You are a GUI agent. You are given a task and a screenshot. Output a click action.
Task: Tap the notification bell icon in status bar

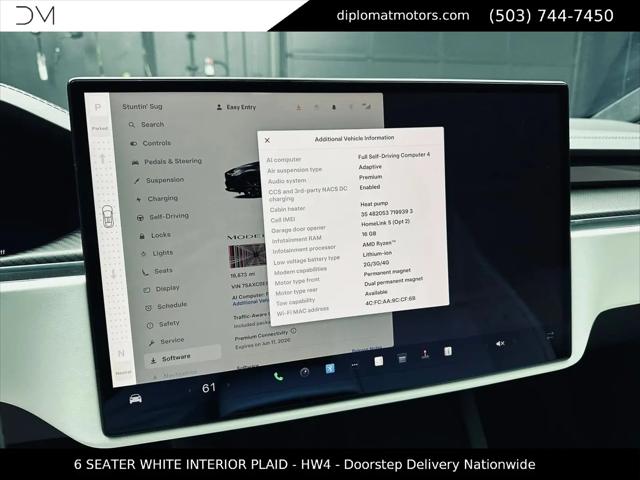tap(333, 107)
